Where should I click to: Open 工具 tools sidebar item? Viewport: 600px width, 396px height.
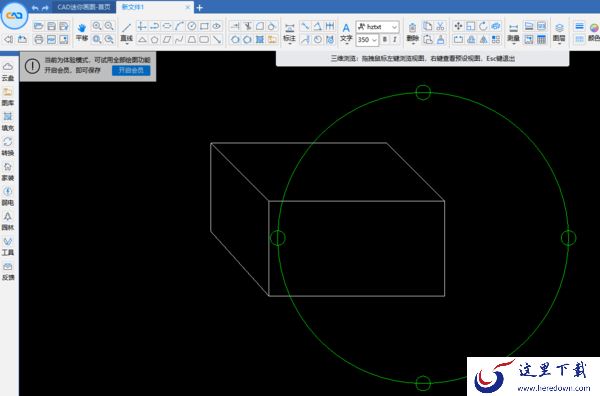pos(8,246)
